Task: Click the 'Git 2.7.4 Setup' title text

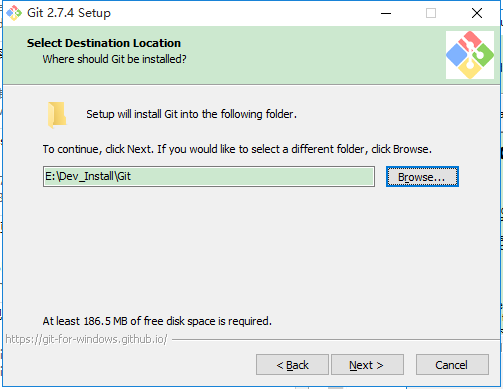Action: tap(69, 13)
